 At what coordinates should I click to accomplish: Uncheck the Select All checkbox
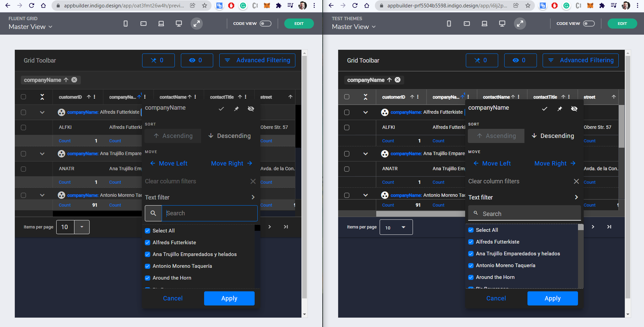pos(148,230)
